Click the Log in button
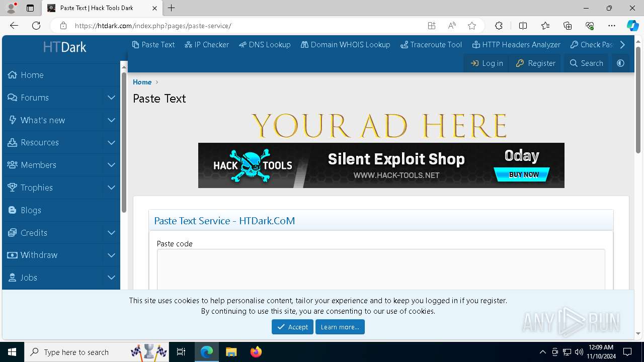Image resolution: width=644 pixels, height=362 pixels. (487, 63)
